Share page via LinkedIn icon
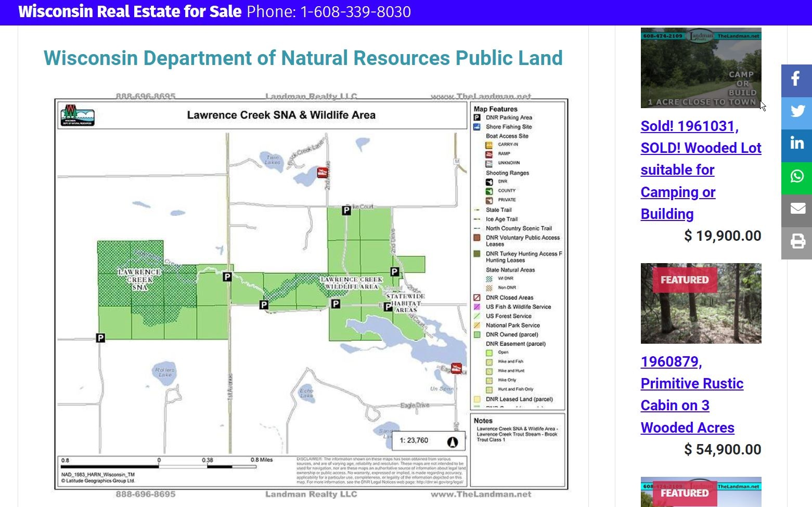The image size is (812, 507). click(x=796, y=145)
